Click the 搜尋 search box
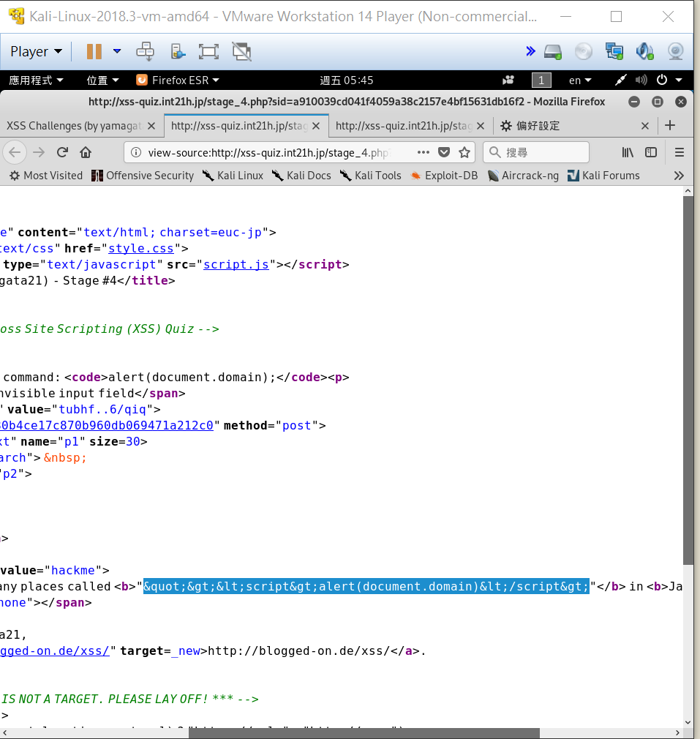This screenshot has height=739, width=700. click(536, 152)
